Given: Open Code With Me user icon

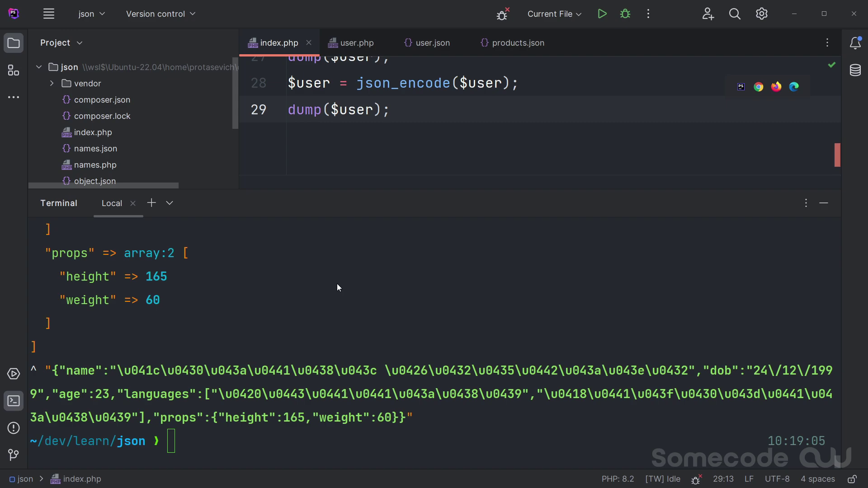Looking at the screenshot, I should (708, 14).
